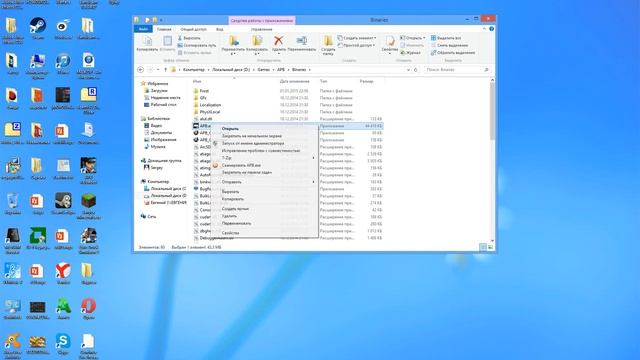Expand 7-Zip submenu in context menu

[x=313, y=158]
